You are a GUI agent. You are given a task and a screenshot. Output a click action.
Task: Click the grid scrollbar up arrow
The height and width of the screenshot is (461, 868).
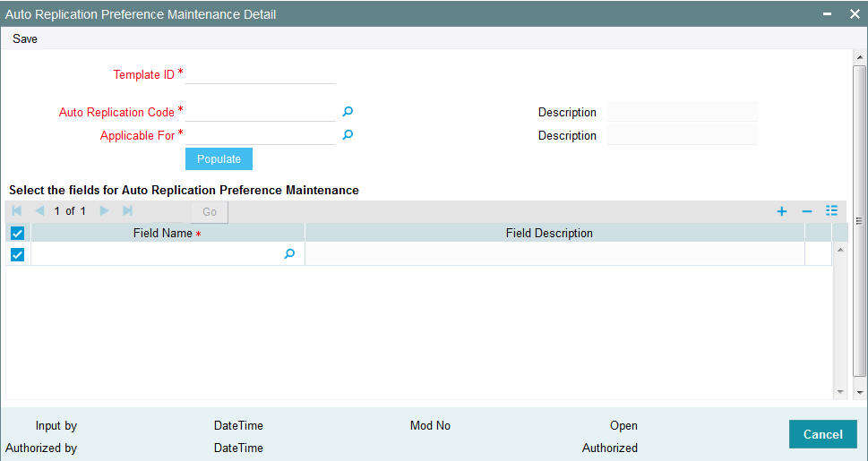coord(839,250)
